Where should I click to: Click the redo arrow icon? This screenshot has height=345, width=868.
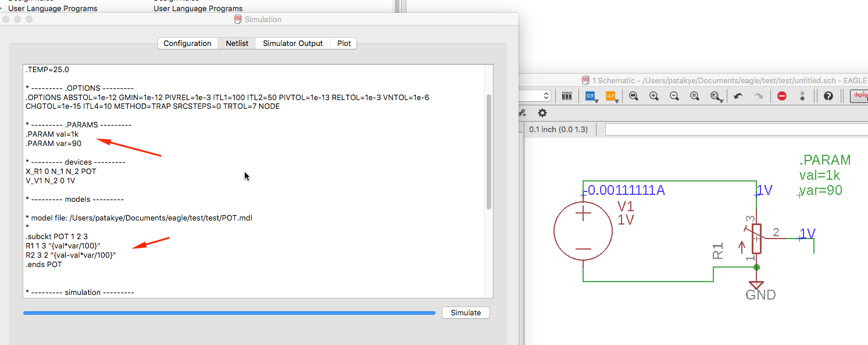pos(759,96)
